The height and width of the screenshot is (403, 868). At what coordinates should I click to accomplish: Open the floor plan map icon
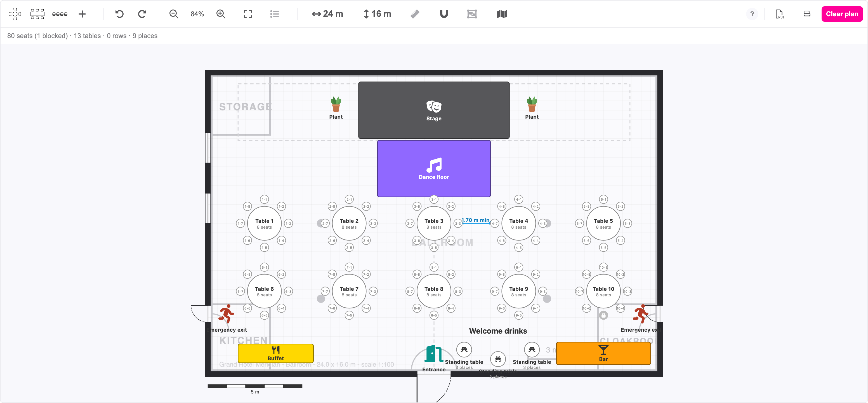(502, 14)
